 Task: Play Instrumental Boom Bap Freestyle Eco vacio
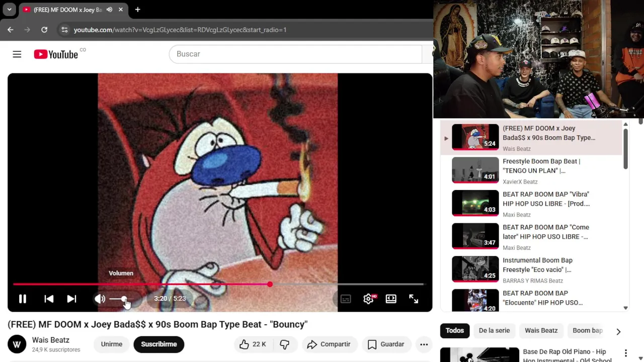click(531, 270)
